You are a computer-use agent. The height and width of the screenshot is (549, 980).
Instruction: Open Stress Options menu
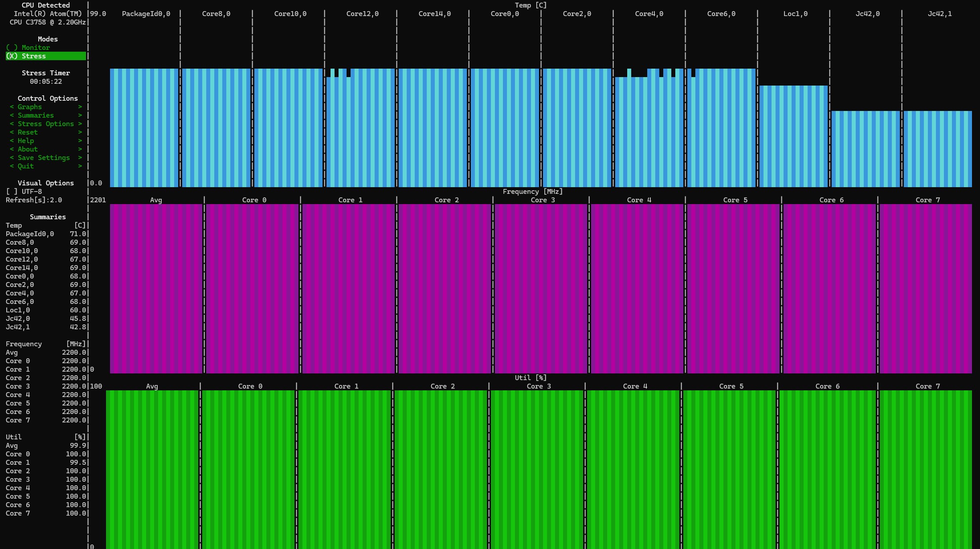pos(45,124)
